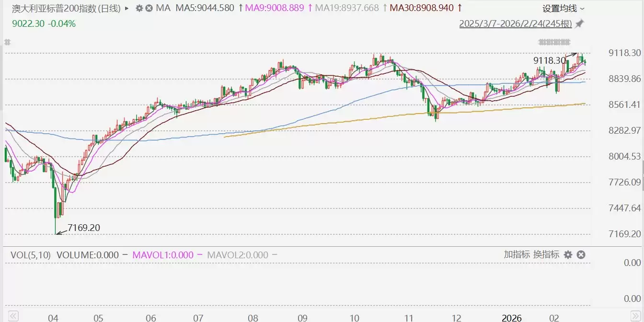Image resolution: width=644 pixels, height=322 pixels.
Task: Expand the 设置均线 dropdown
Action: click(563, 8)
